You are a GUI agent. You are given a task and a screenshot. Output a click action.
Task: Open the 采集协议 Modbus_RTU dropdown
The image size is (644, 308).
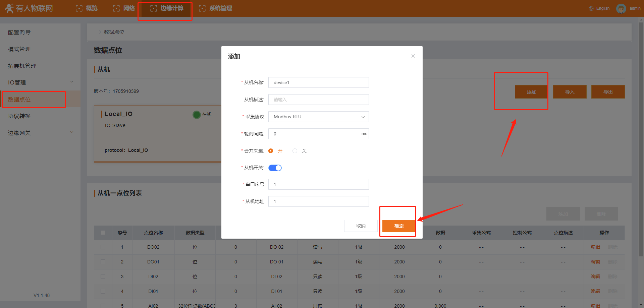(x=318, y=117)
